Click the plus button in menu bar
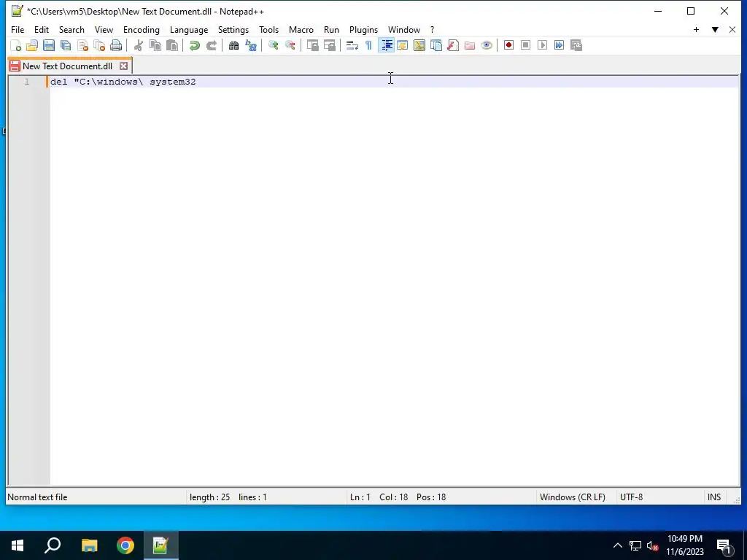 [x=696, y=29]
